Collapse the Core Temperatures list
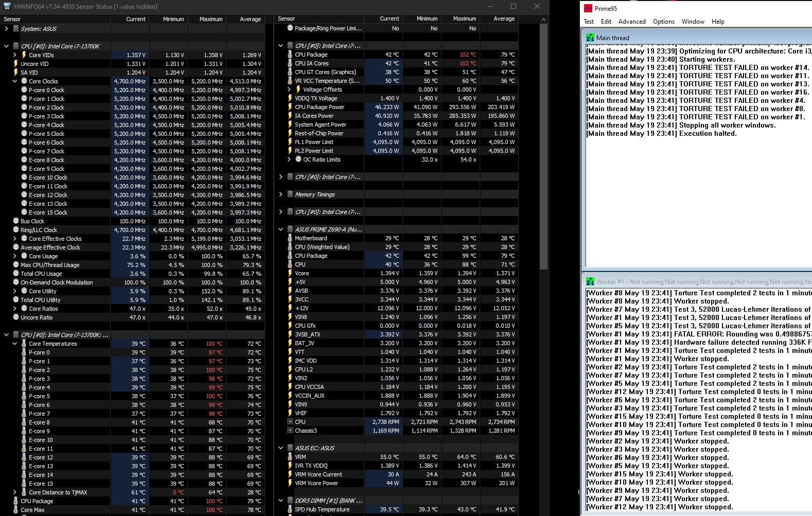The height and width of the screenshot is (516, 812). click(14, 344)
